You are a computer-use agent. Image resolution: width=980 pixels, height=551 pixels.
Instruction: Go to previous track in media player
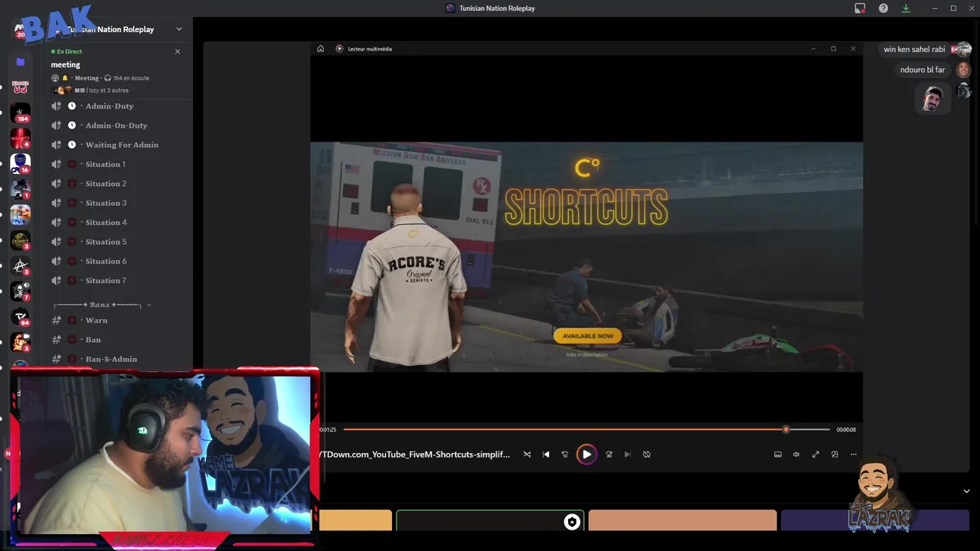pos(546,455)
